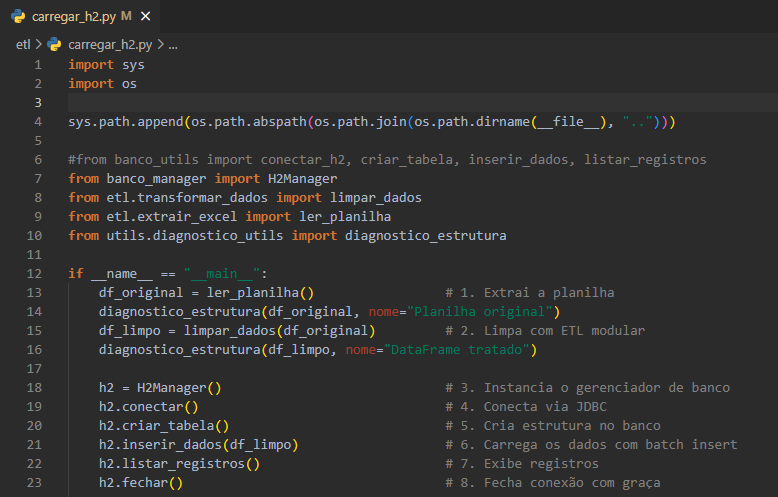This screenshot has height=497, width=778.
Task: Click 'H2Manager()' on line 18
Action: pyautogui.click(x=179, y=388)
